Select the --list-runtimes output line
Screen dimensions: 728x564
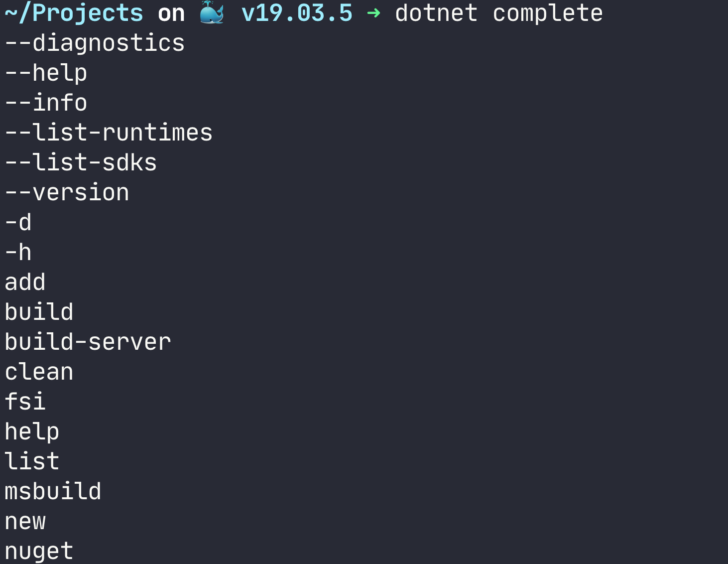pyautogui.click(x=109, y=133)
